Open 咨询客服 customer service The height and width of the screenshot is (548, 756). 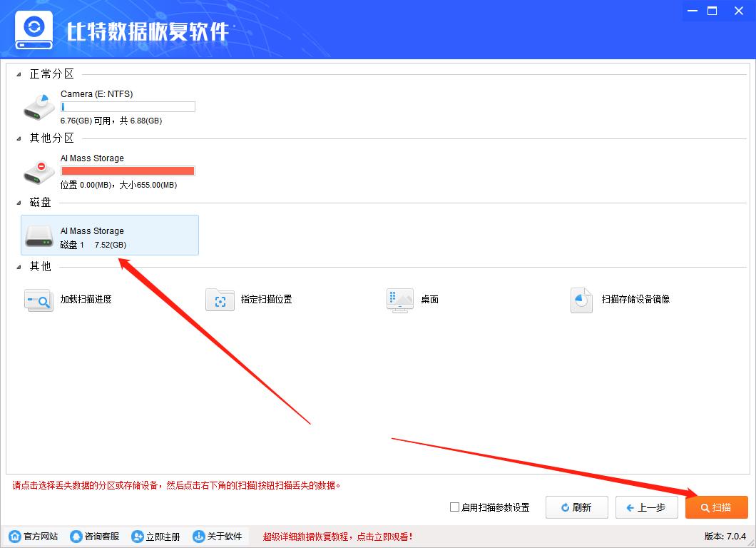(76, 536)
